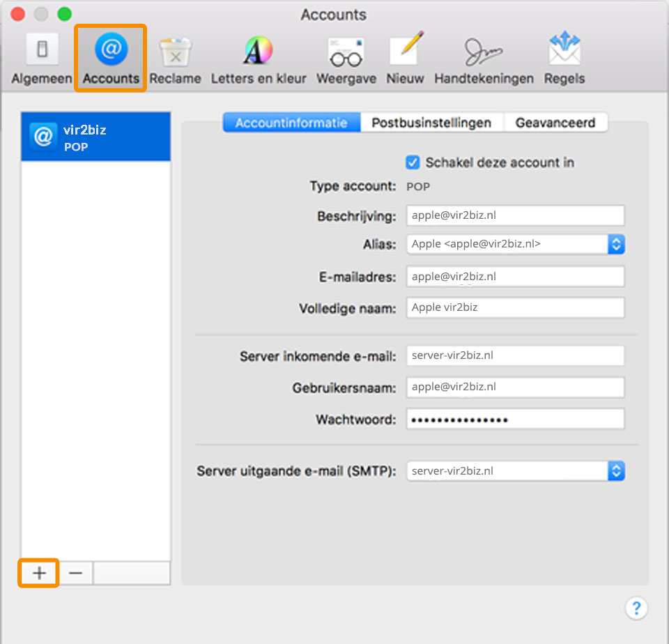Open the Reclame junk mail settings

click(x=175, y=59)
